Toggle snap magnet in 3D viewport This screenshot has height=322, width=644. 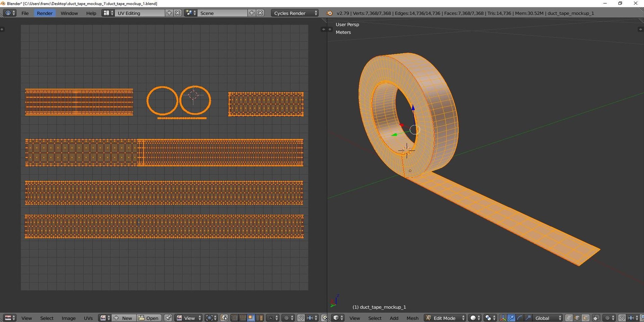coord(622,318)
